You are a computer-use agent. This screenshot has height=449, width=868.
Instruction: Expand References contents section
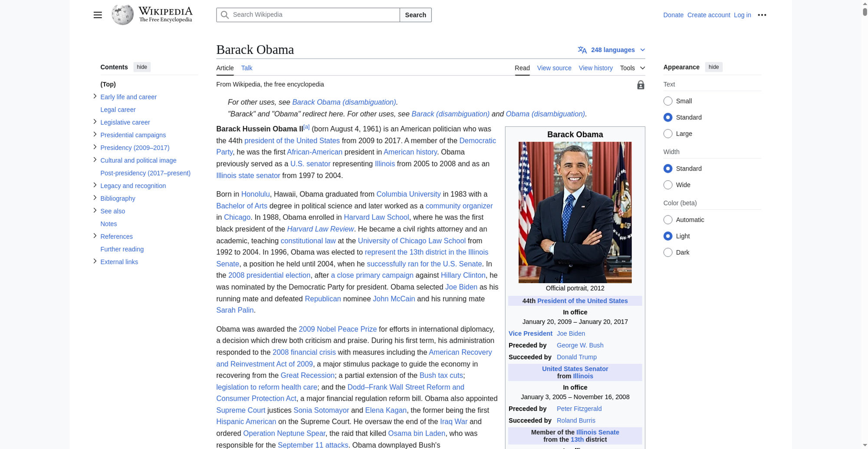(x=95, y=236)
